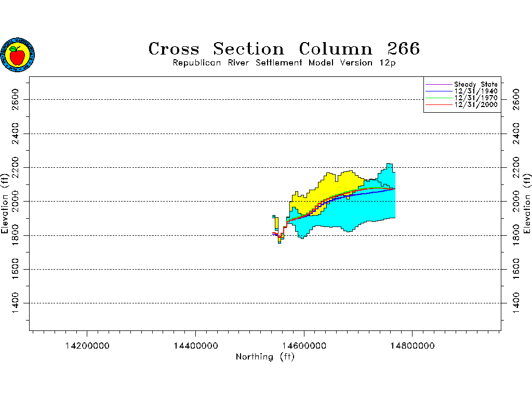Screen dimensions: 532x399
Task: Click the green 12/31/1970 legend line
Action: (x=439, y=98)
